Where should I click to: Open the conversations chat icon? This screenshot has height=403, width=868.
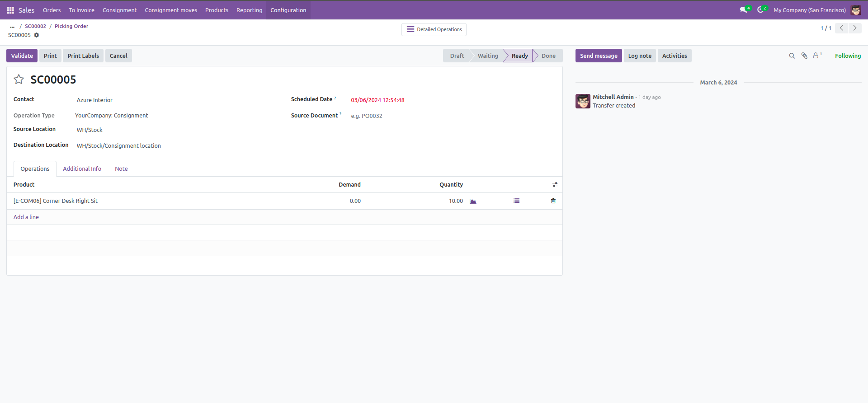point(744,10)
